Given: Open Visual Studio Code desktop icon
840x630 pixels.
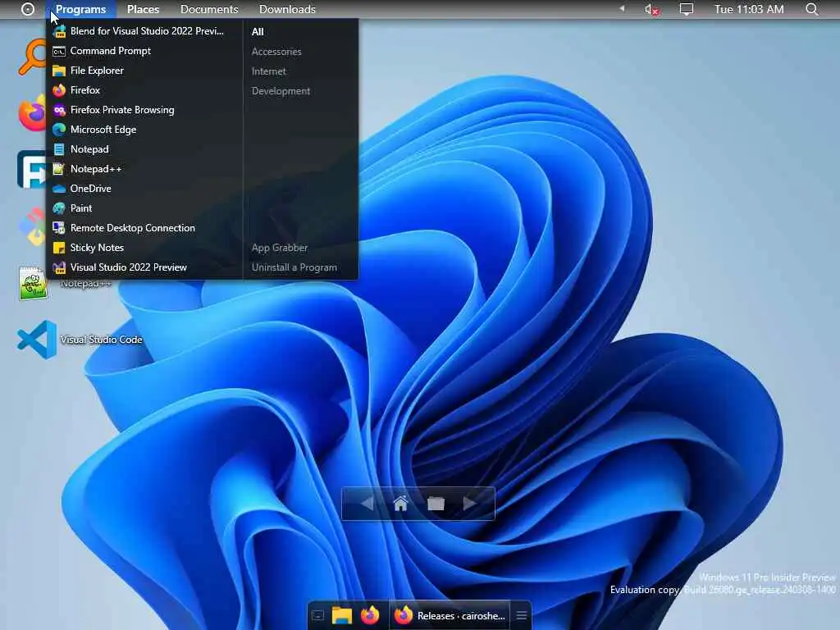Looking at the screenshot, I should (37, 339).
